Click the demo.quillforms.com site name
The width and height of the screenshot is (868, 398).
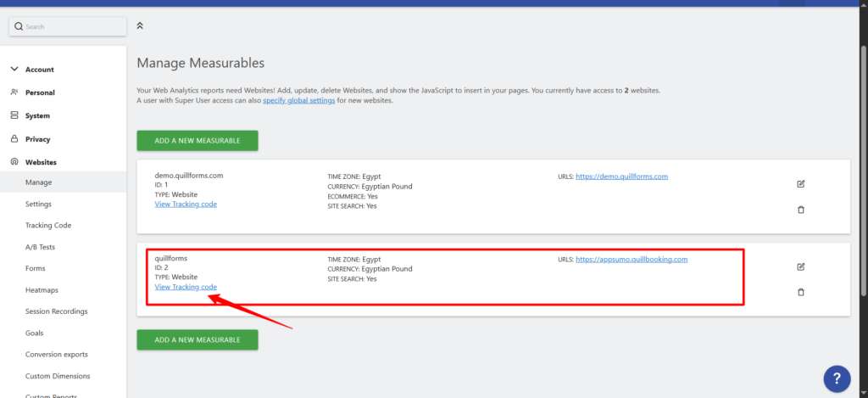click(189, 176)
